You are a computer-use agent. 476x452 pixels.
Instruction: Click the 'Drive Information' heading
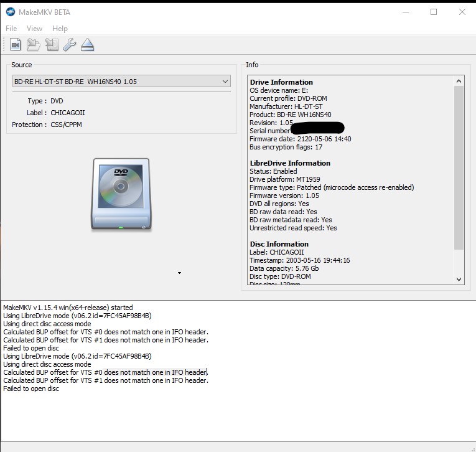coord(281,82)
